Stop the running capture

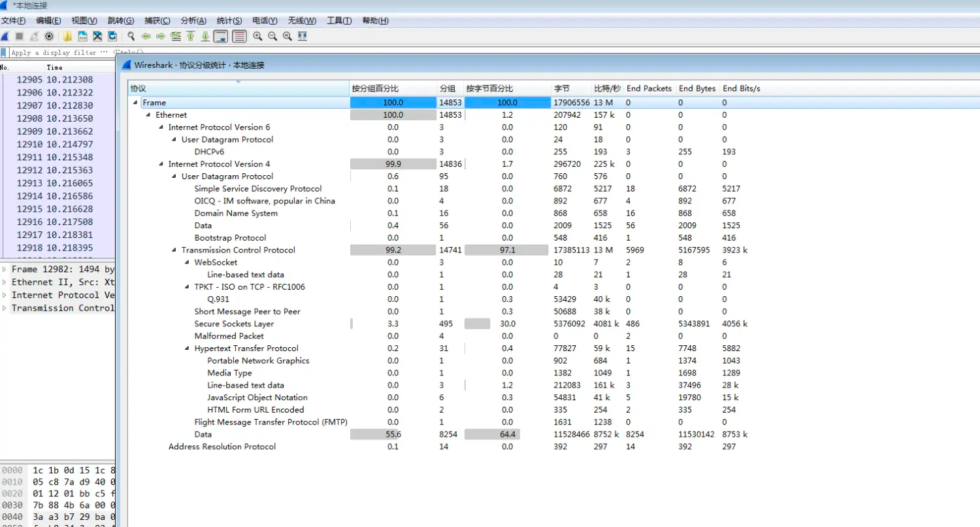click(20, 36)
